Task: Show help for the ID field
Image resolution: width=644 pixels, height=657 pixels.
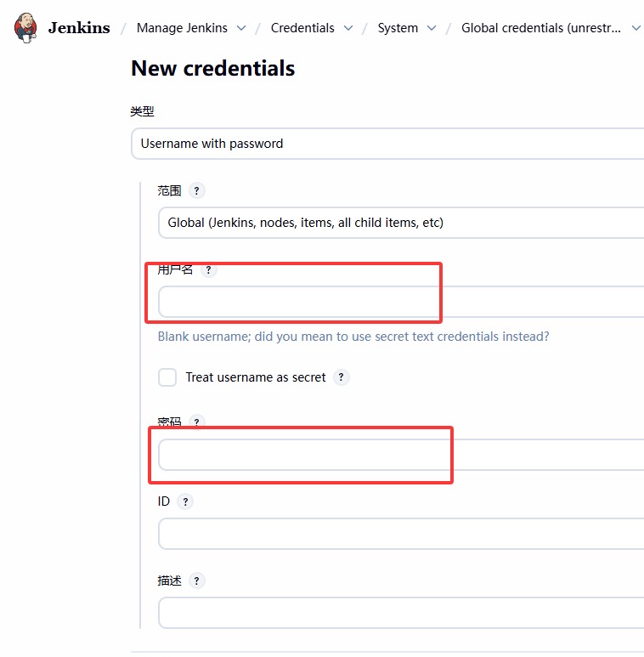Action: [185, 501]
